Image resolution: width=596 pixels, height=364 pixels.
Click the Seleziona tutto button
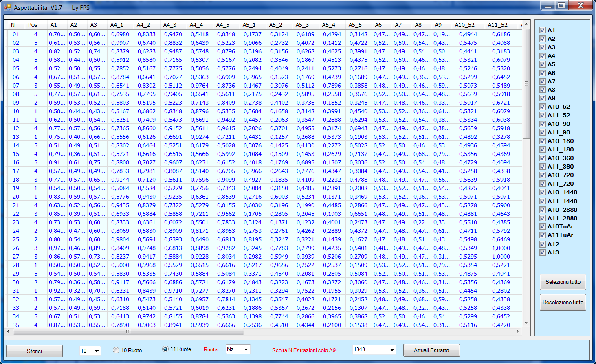tap(563, 282)
